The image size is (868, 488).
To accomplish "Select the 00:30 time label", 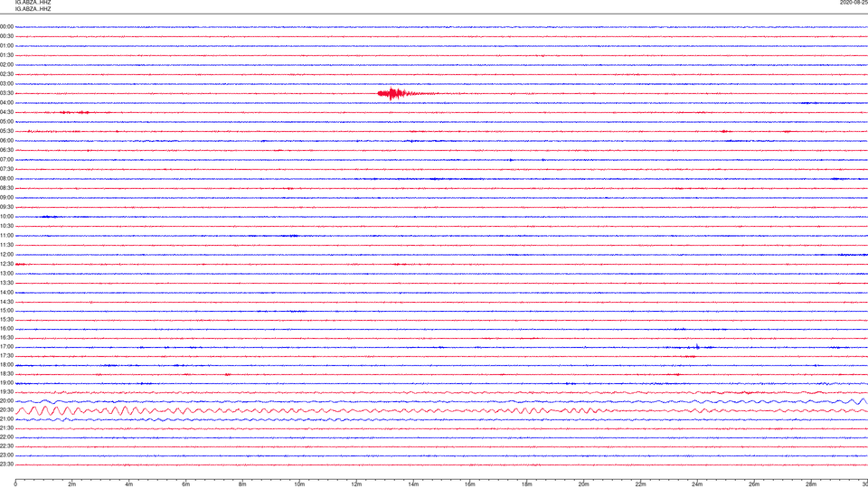I will [6, 36].
